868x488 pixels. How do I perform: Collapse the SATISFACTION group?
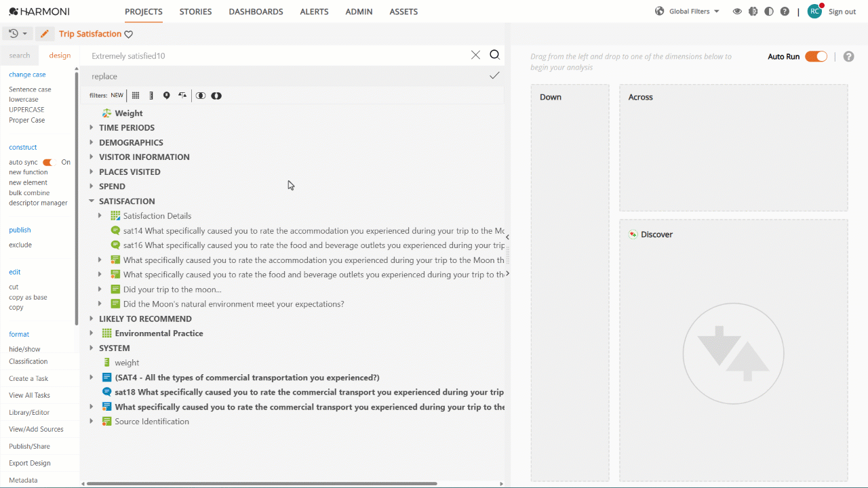click(92, 201)
